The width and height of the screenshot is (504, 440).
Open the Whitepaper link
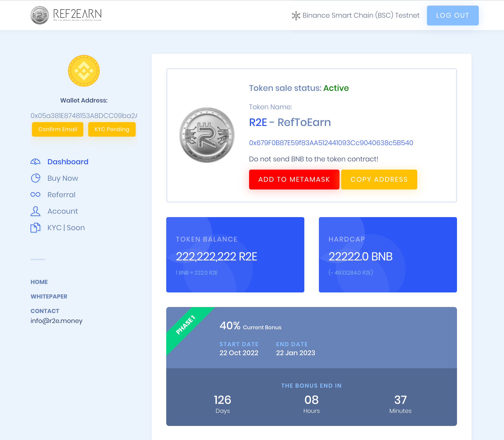coord(49,296)
